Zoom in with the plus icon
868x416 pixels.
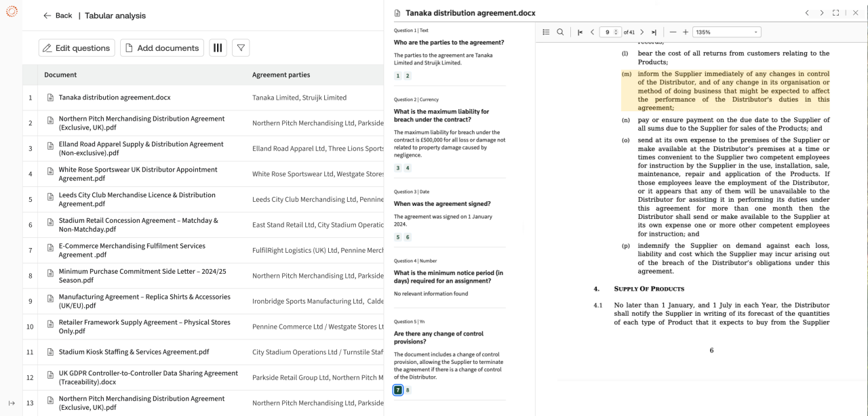(x=686, y=32)
